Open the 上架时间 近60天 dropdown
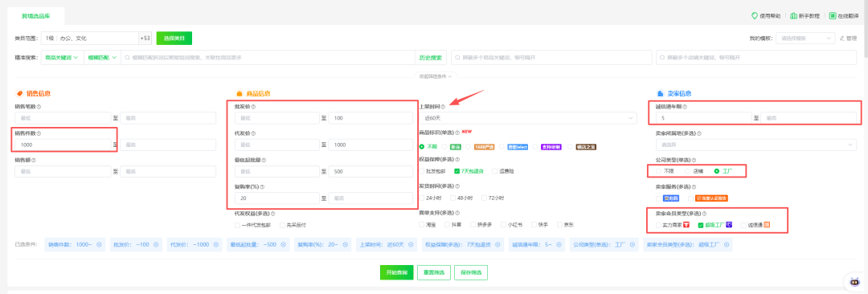868x294 pixels. [527, 118]
